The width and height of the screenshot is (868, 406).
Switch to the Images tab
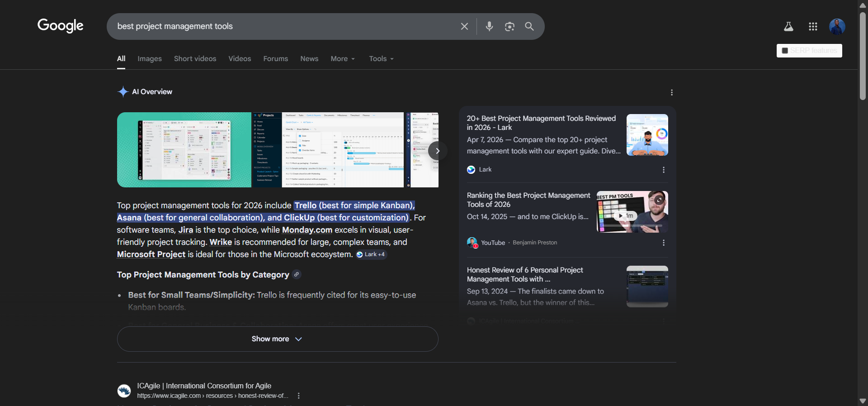tap(150, 59)
